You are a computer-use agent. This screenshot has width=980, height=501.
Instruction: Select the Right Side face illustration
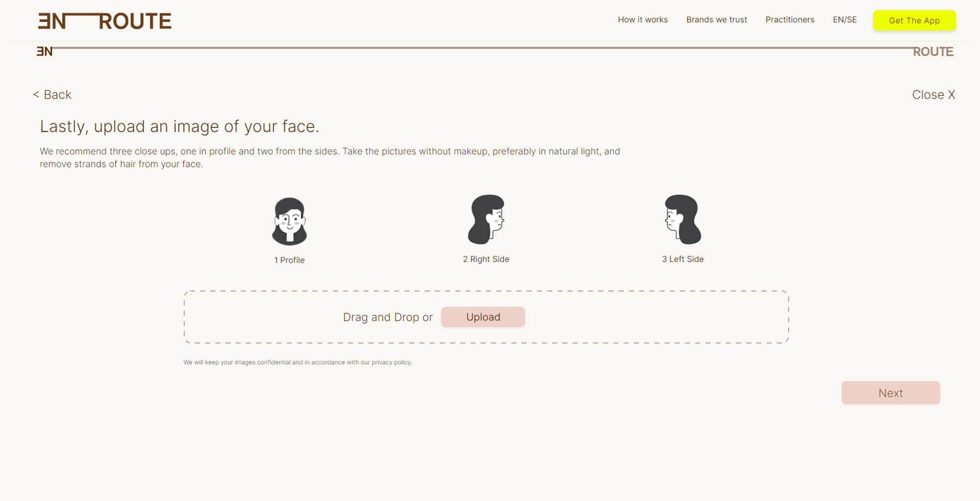486,219
